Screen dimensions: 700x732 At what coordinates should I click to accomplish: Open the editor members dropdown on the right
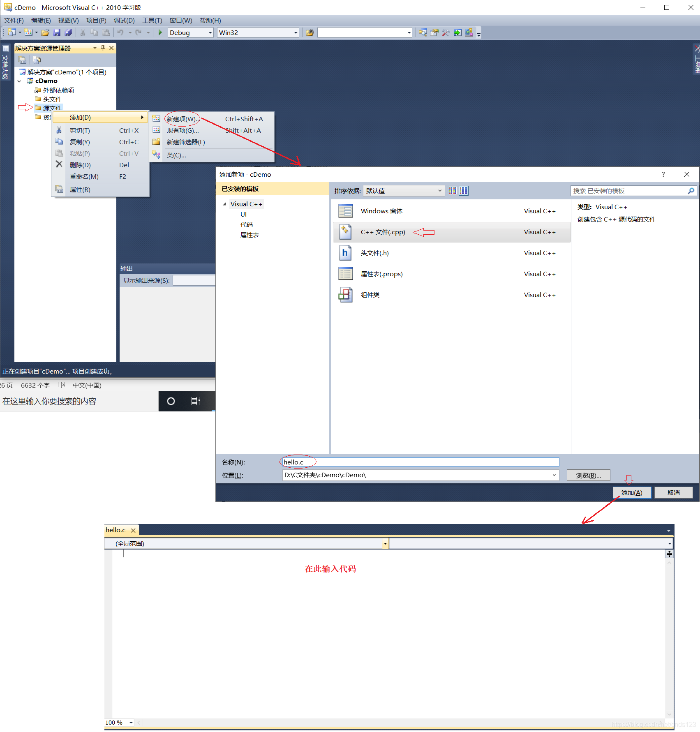point(670,544)
